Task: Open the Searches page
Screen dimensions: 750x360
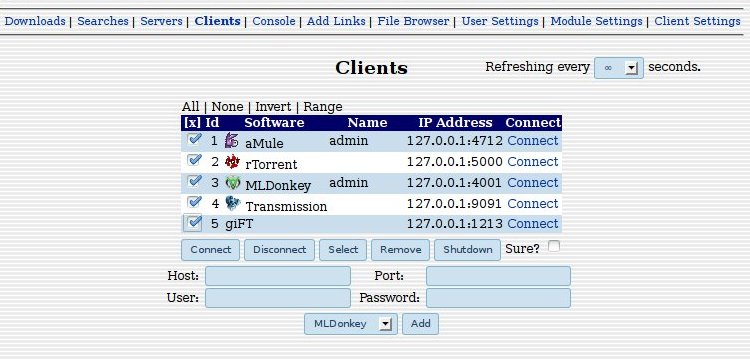Action: [x=103, y=21]
